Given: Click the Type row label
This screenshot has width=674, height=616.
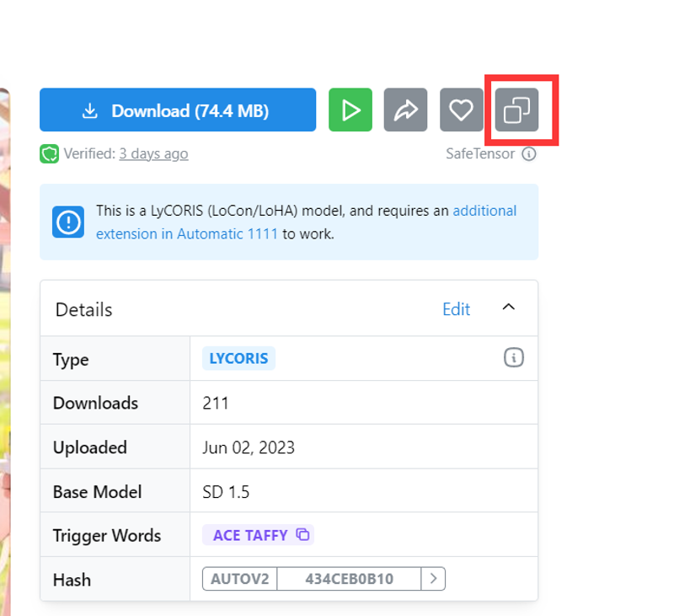Looking at the screenshot, I should click(x=71, y=359).
